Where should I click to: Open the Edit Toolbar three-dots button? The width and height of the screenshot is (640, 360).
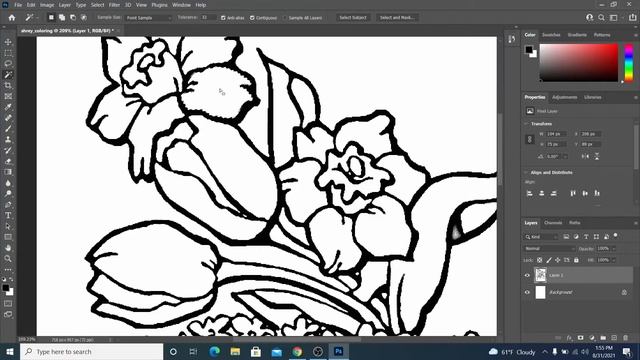pos(8,270)
